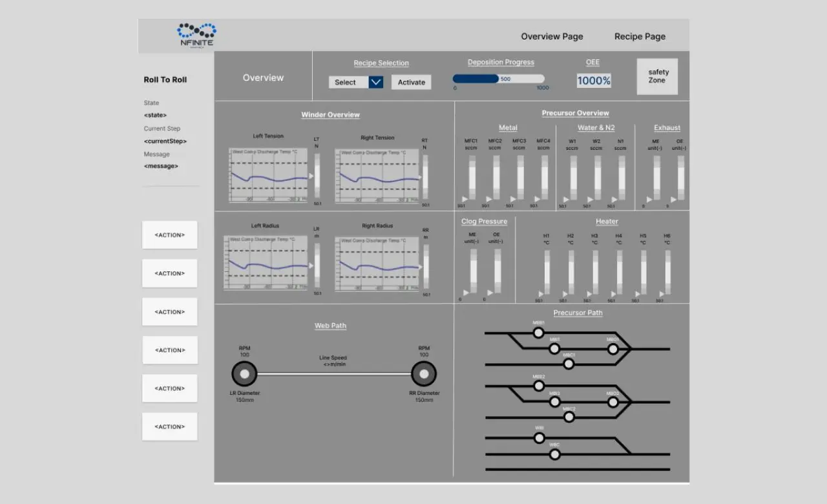Screen dimensions: 827x504
Task: Open the Left Radius chart
Action: [267, 264]
